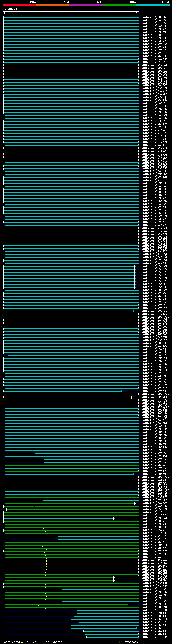Open hit UniRef100_A9NIV2
This screenshot has width=172, height=644.
point(154,50)
